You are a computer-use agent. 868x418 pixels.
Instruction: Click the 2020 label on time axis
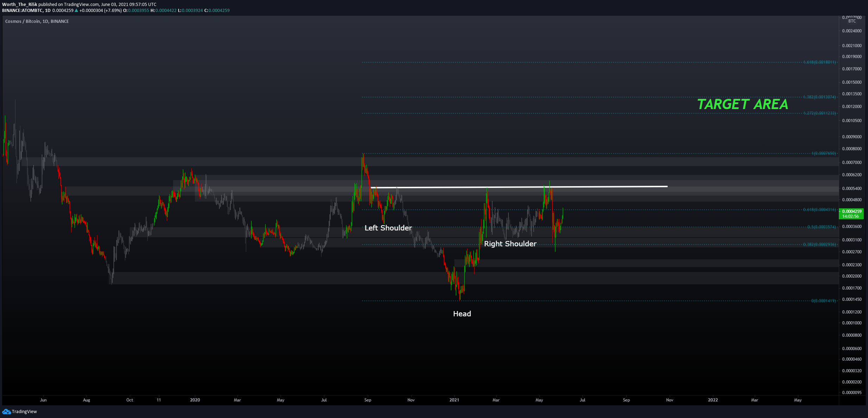pos(195,400)
